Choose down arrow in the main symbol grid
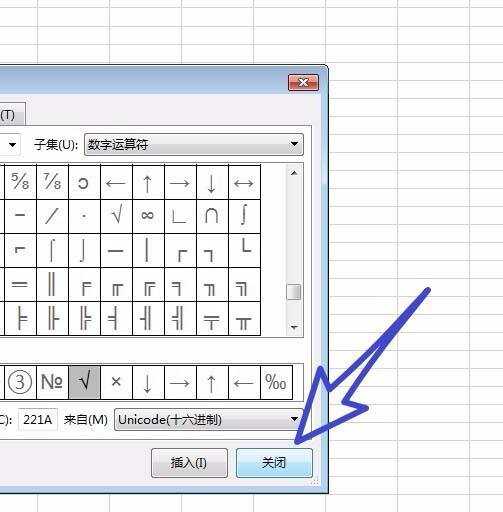This screenshot has width=503, height=512. pyautogui.click(x=213, y=182)
